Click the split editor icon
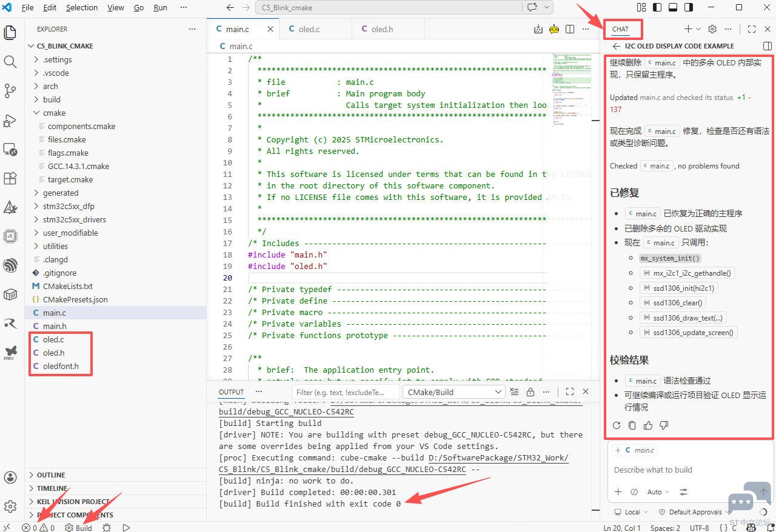This screenshot has height=532, width=776. (x=570, y=29)
